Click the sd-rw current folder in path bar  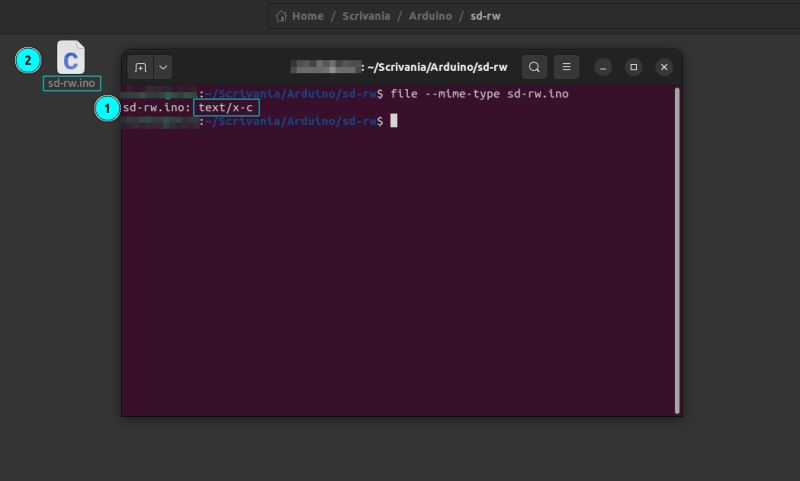pyautogui.click(x=485, y=16)
